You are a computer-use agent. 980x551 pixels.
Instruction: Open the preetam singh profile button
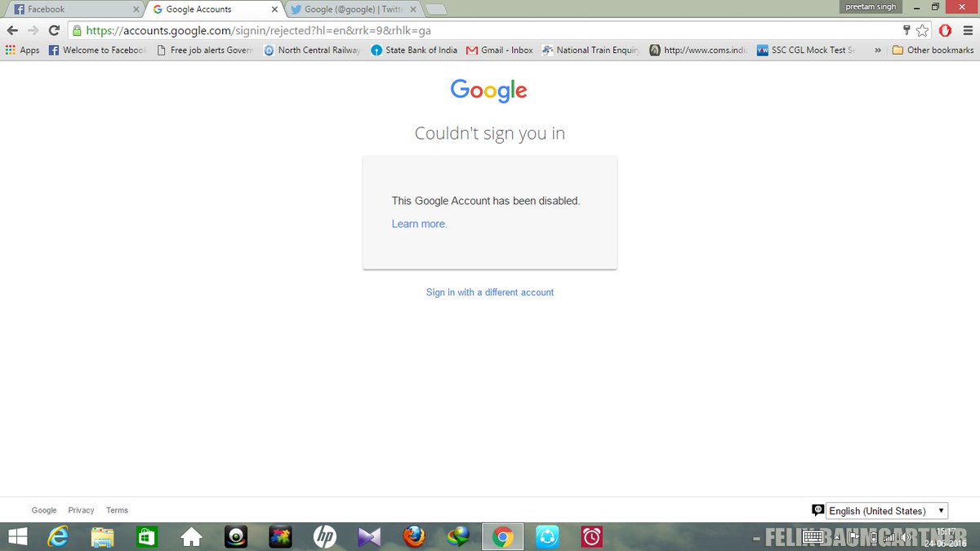click(871, 7)
